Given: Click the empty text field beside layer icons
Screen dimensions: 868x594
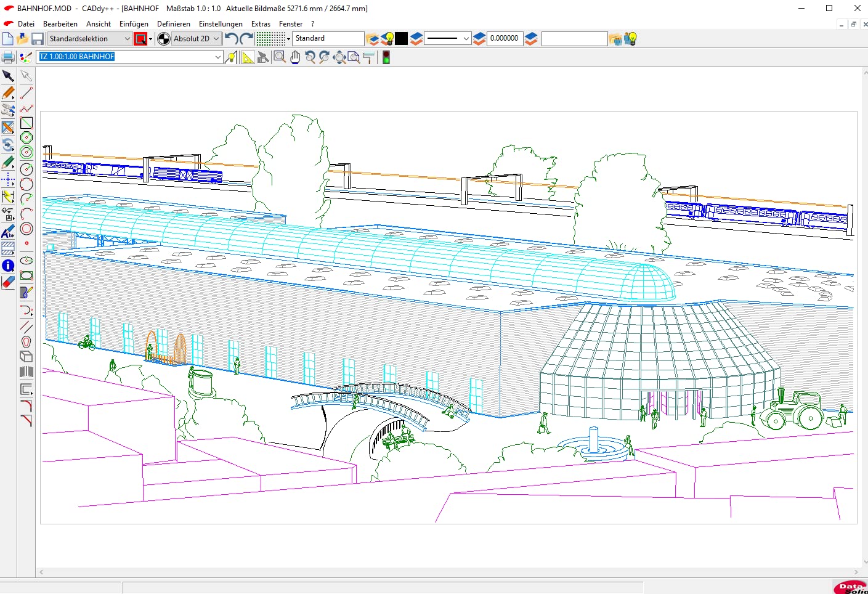Looking at the screenshot, I should (x=574, y=39).
